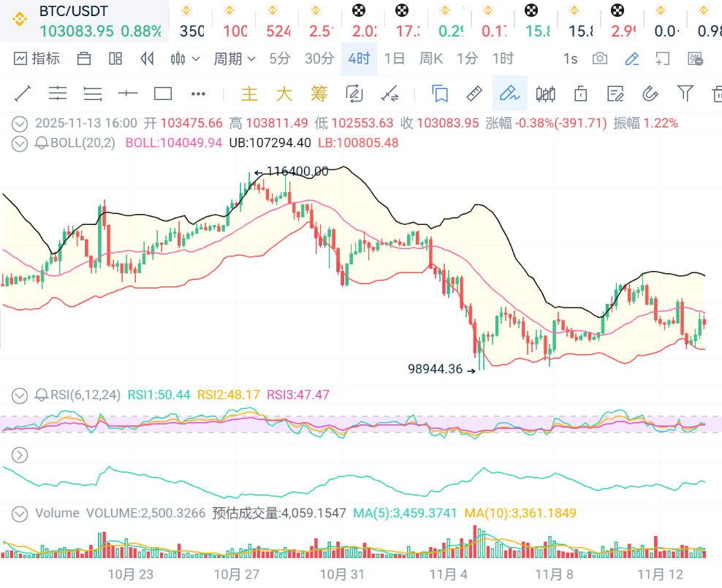Open the 周期 period dropdown
The width and height of the screenshot is (722, 588).
click(234, 58)
